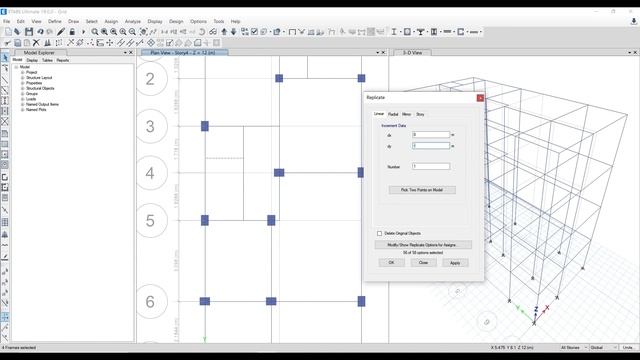Open the Analyze menu
The height and width of the screenshot is (360, 640).
(x=133, y=21)
